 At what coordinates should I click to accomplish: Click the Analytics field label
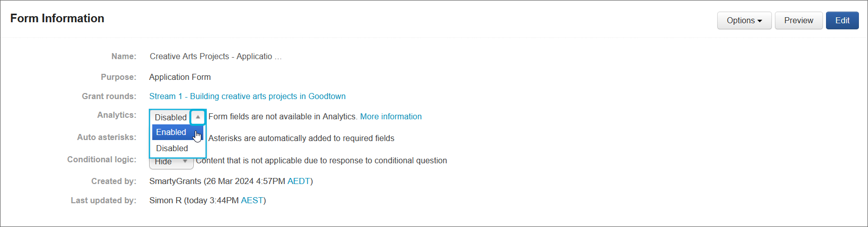click(x=116, y=115)
